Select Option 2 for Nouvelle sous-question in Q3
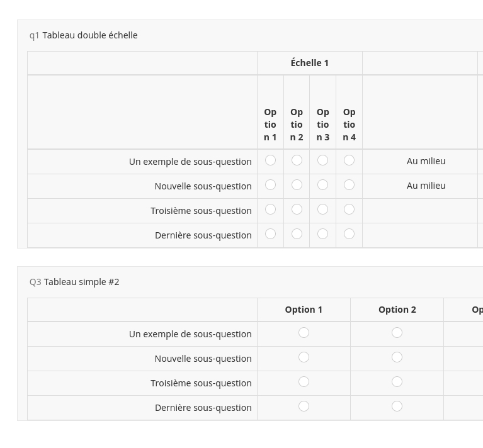The width and height of the screenshot is (483, 448). (397, 357)
